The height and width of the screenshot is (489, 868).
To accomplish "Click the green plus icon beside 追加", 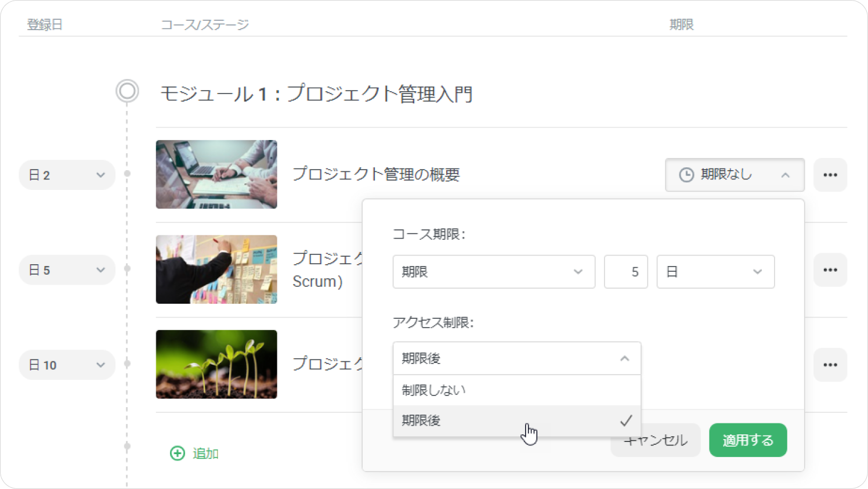I will [x=177, y=453].
